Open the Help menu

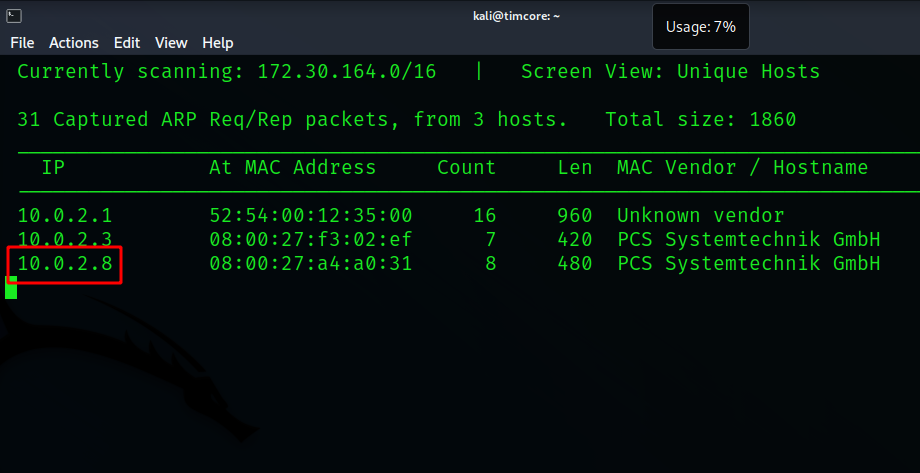pyautogui.click(x=218, y=43)
